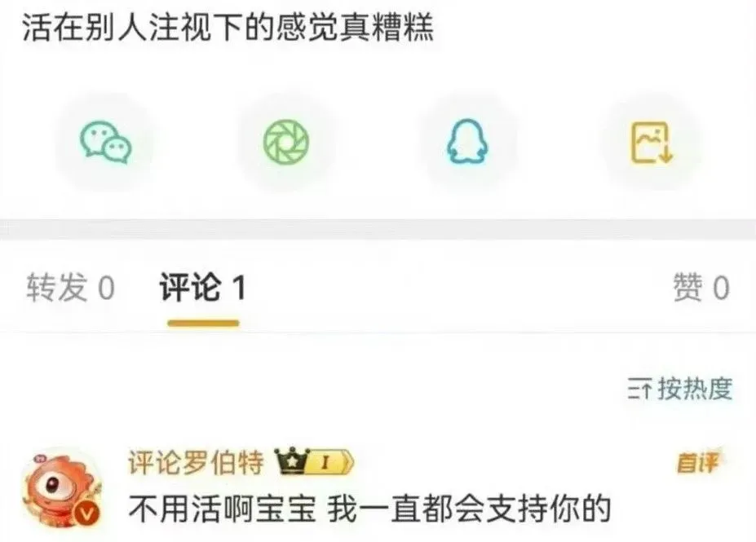Viewport: 756px width, 542px height.
Task: Open sort order 按热度 dropdown
Action: pyautogui.click(x=680, y=389)
